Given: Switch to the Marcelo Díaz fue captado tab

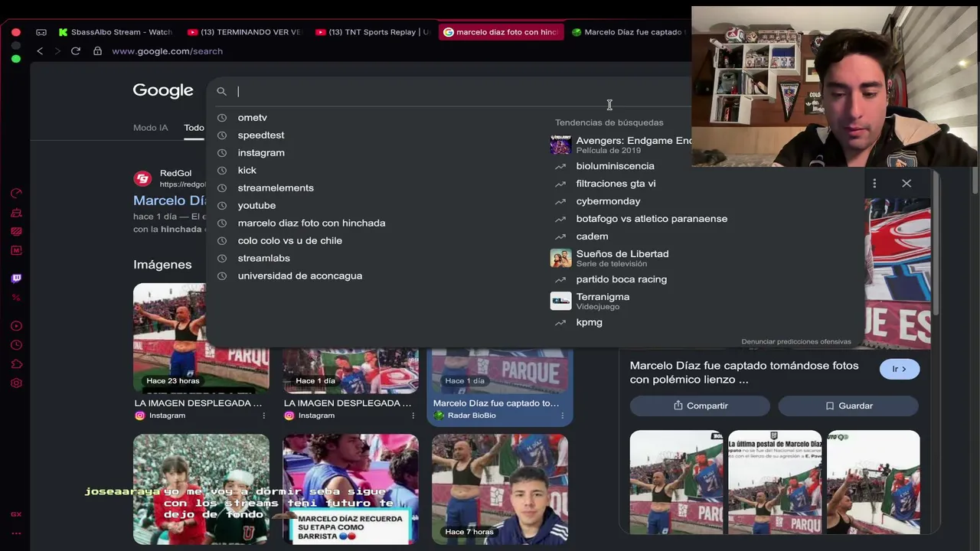Looking at the screenshot, I should pyautogui.click(x=628, y=32).
